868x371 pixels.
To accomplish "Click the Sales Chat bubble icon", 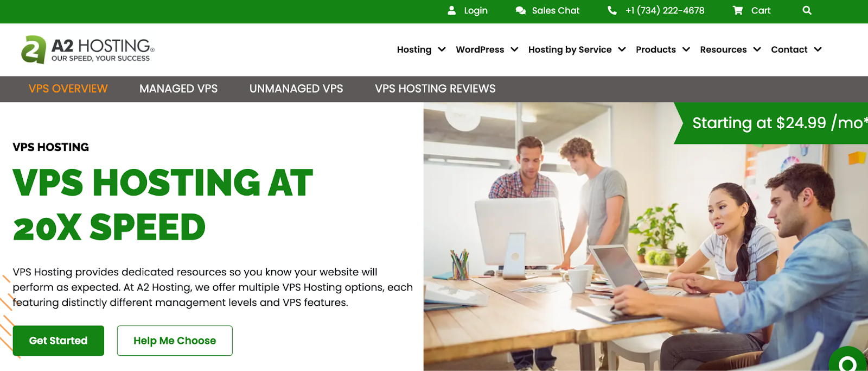I will coord(520,10).
